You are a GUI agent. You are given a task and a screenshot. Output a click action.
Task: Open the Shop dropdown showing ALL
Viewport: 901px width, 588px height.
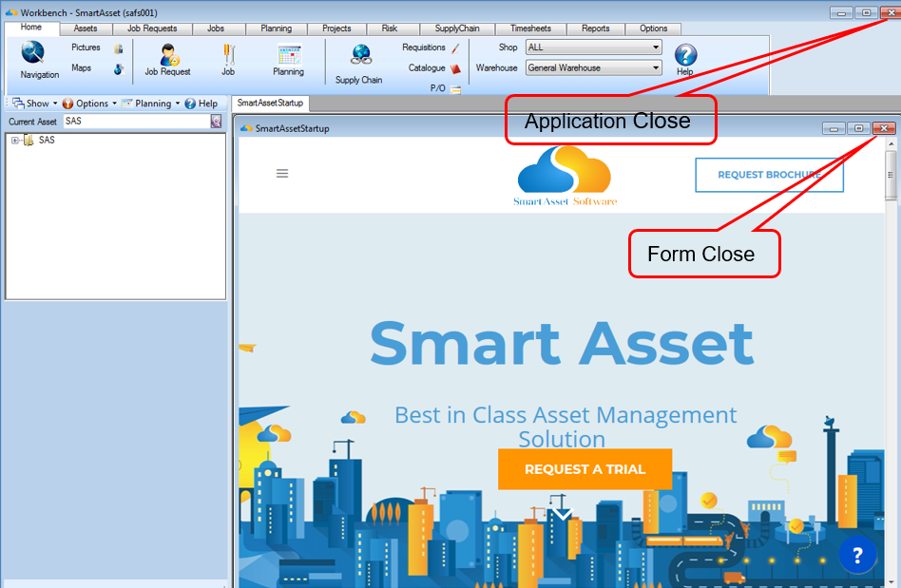pos(594,47)
